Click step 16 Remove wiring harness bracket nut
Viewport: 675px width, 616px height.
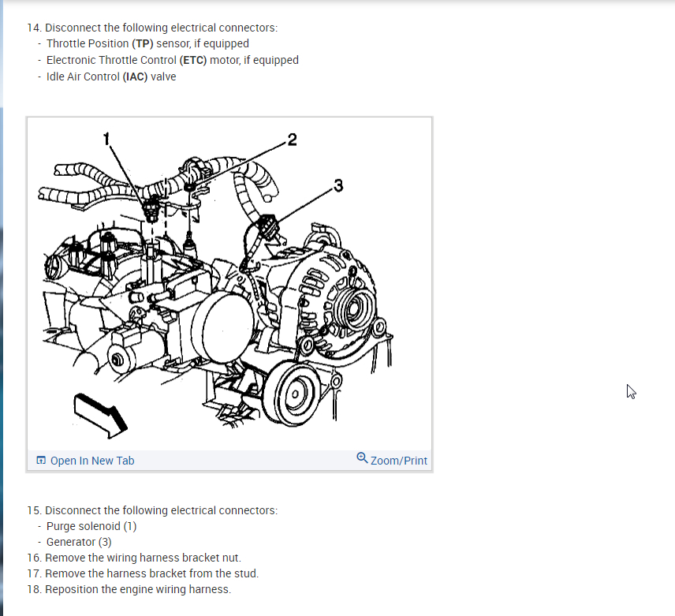click(x=134, y=558)
